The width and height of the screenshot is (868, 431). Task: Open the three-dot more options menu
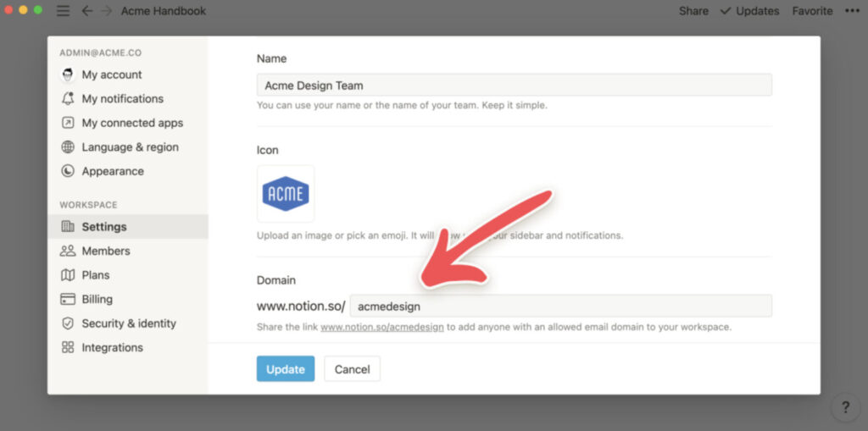point(852,11)
